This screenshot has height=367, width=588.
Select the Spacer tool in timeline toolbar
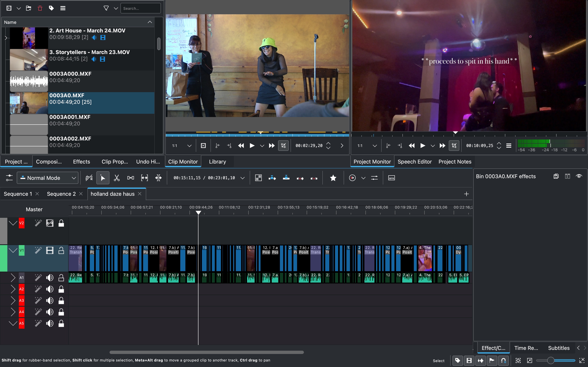(x=130, y=178)
